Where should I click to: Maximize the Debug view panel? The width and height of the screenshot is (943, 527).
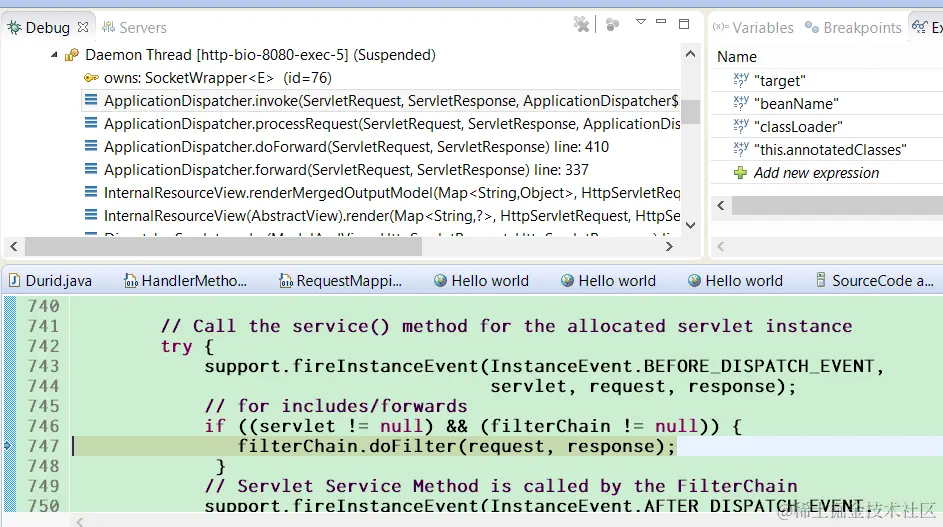tap(684, 24)
